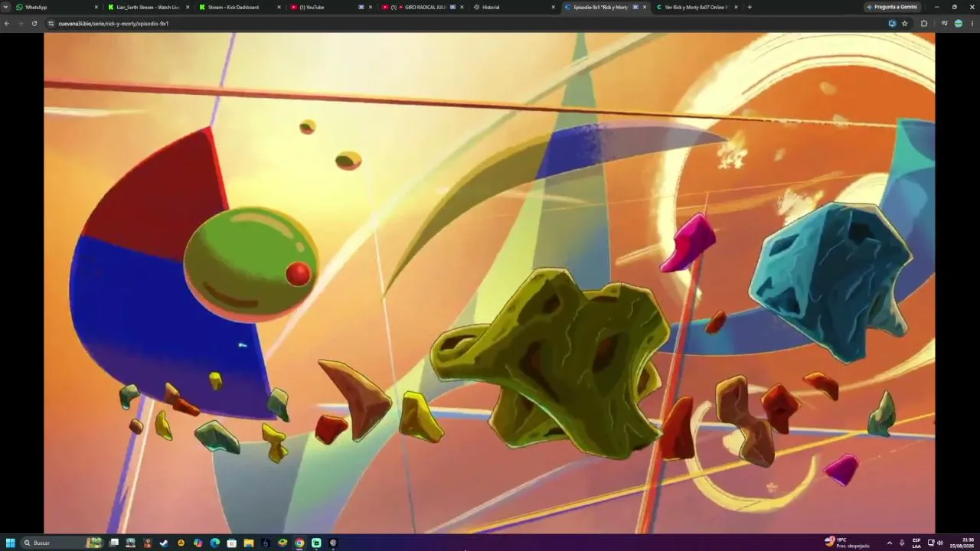Viewport: 980px width, 551px height.
Task: Click the Rick and Morty video player
Action: 489,282
